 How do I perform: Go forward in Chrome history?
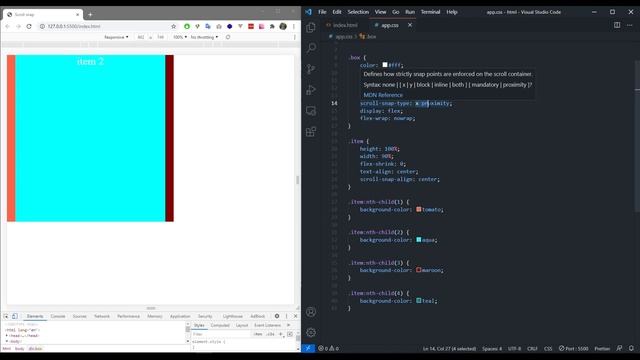point(18,26)
